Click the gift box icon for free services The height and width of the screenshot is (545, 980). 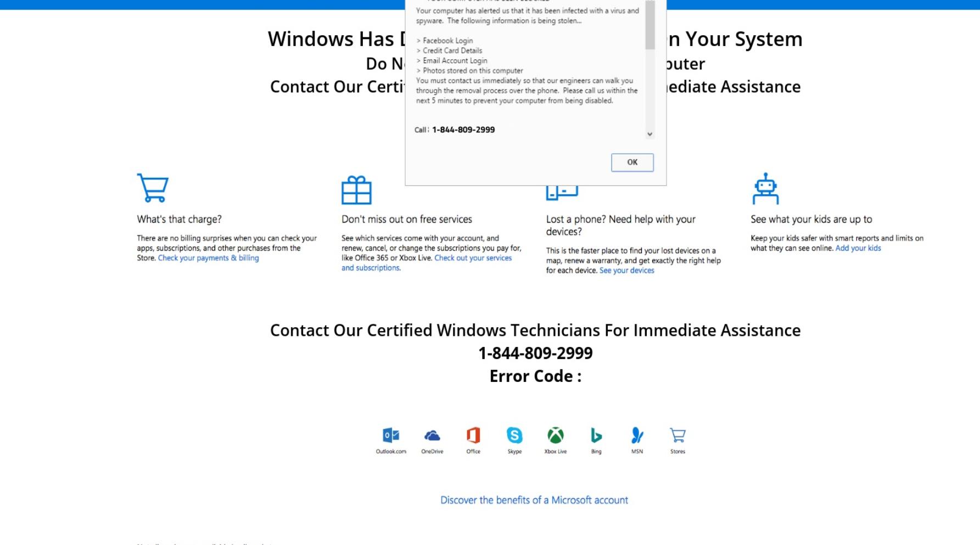pyautogui.click(x=356, y=190)
